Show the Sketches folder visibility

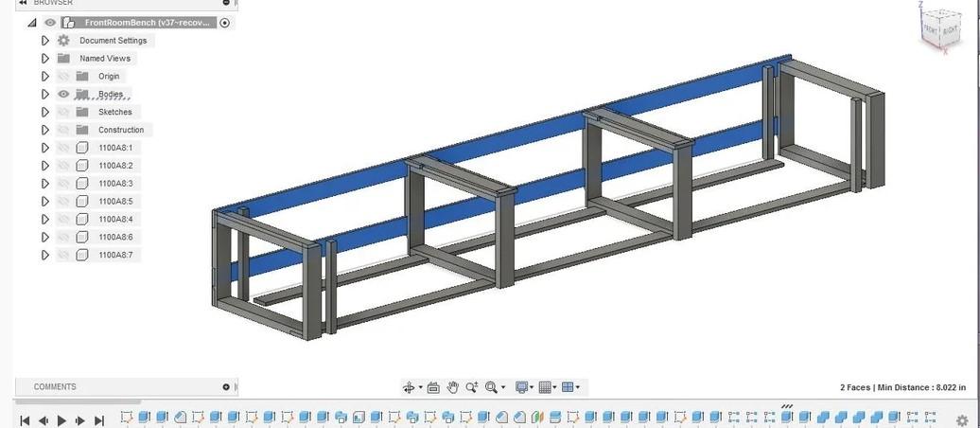click(63, 112)
